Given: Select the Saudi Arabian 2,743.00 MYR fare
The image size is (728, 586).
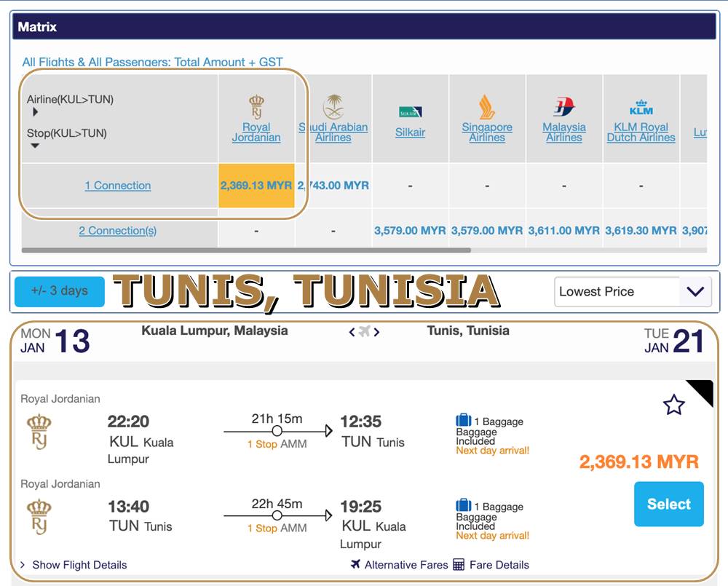Looking at the screenshot, I should pyautogui.click(x=333, y=186).
